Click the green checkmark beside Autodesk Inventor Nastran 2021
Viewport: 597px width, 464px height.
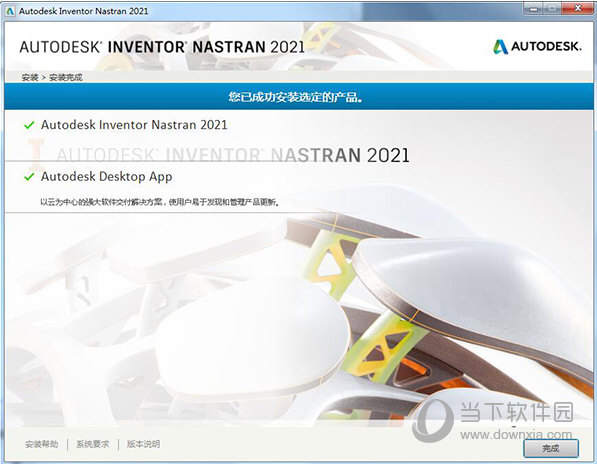point(29,125)
